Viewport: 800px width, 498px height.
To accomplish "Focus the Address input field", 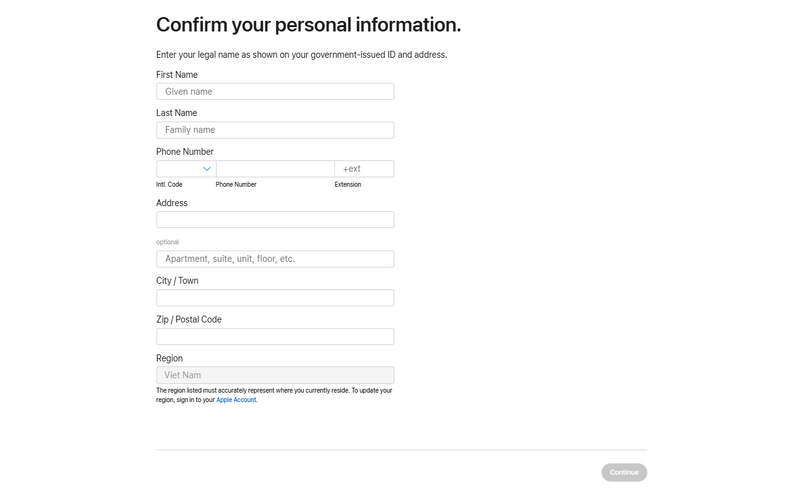I will [275, 220].
